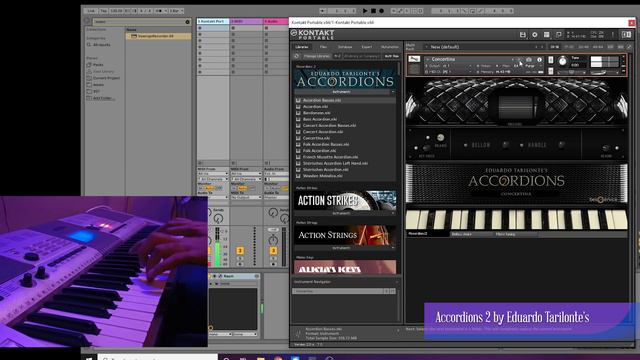Click the Purge button on Concertina
The image size is (640, 360).
coord(530,66)
